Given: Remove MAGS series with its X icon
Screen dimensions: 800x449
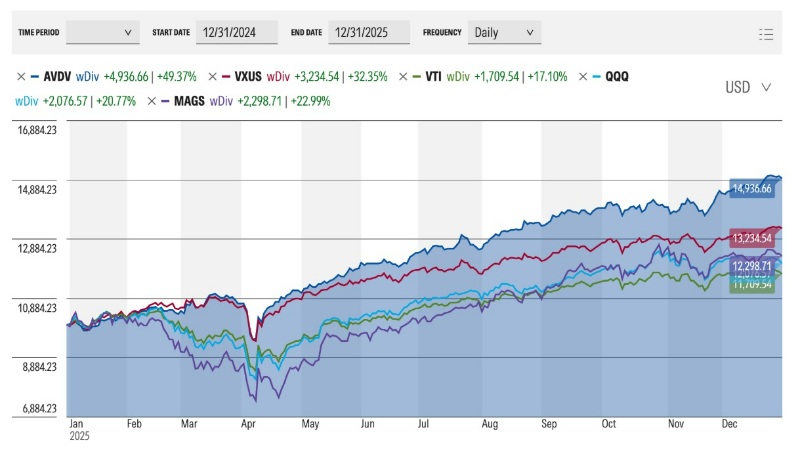Looking at the screenshot, I should click(x=152, y=101).
